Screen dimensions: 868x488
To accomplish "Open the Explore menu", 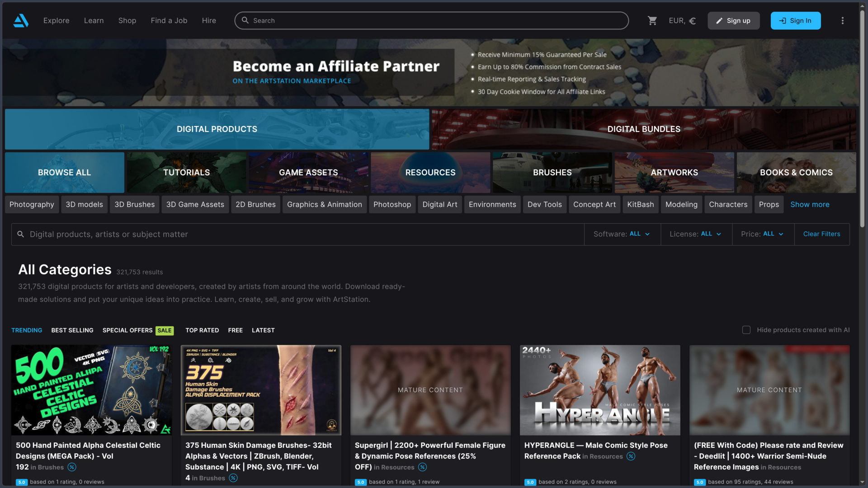I will point(57,21).
